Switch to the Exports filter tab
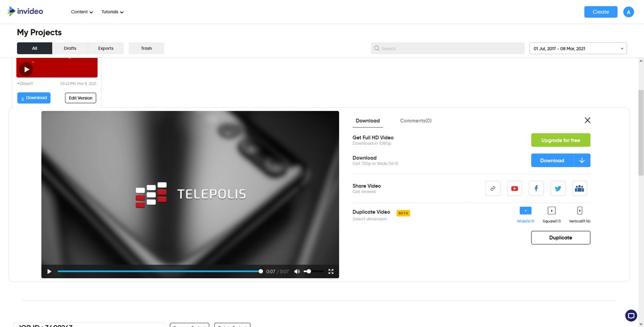Screen dimensions: 644x327 [106, 48]
